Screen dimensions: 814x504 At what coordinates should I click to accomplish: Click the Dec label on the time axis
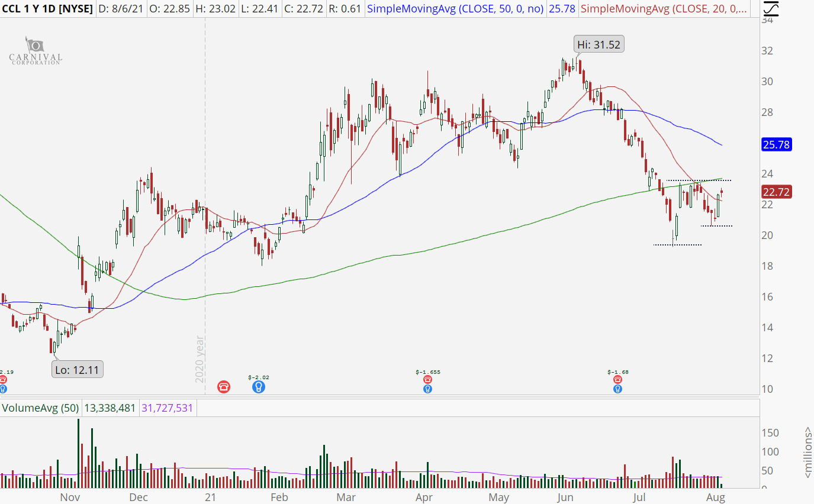(x=138, y=497)
